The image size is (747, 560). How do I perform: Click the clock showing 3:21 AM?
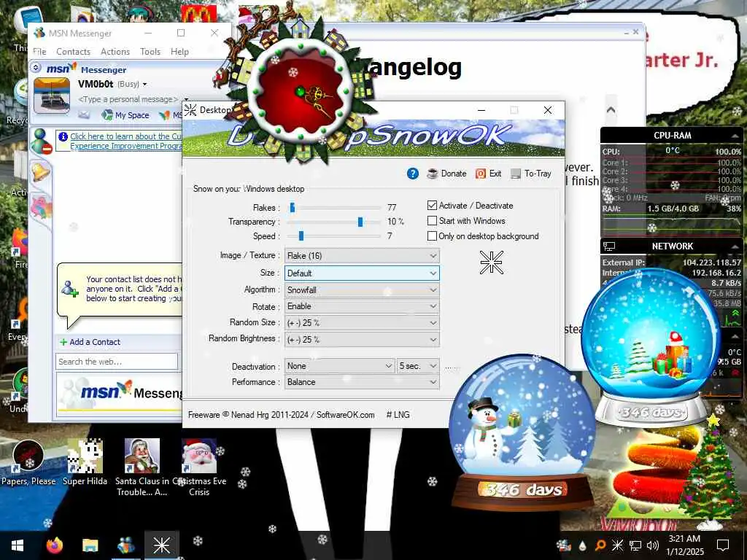pyautogui.click(x=684, y=539)
